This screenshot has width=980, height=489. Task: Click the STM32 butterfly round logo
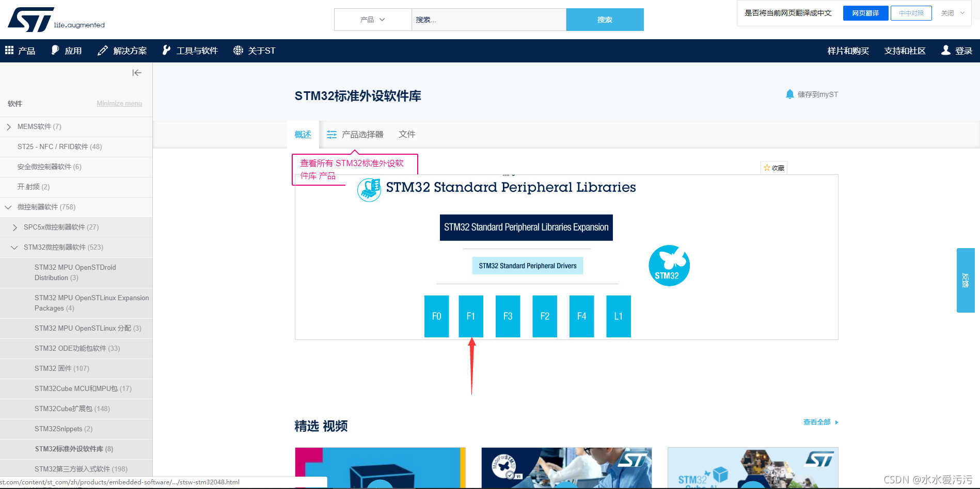click(669, 266)
